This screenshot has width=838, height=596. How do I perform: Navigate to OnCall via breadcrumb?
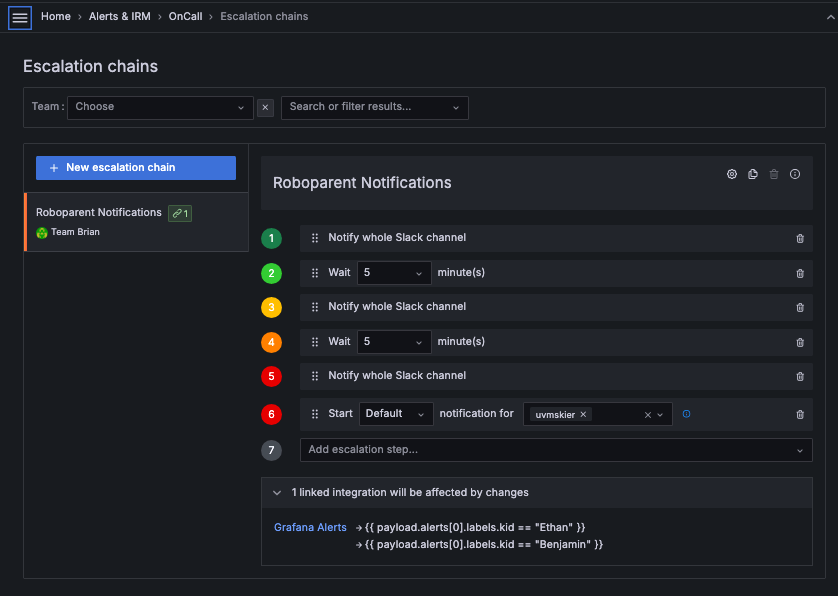coord(185,16)
